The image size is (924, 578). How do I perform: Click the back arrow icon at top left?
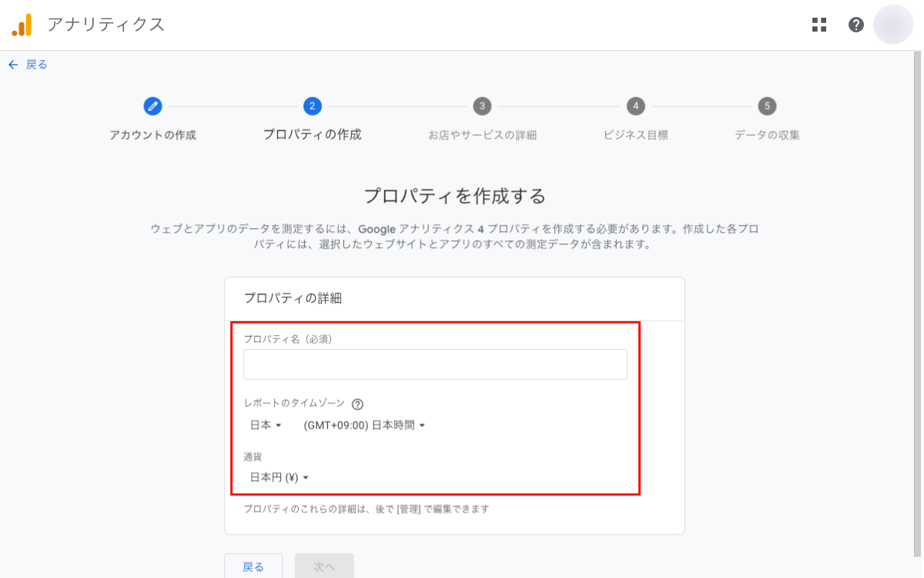[x=13, y=65]
